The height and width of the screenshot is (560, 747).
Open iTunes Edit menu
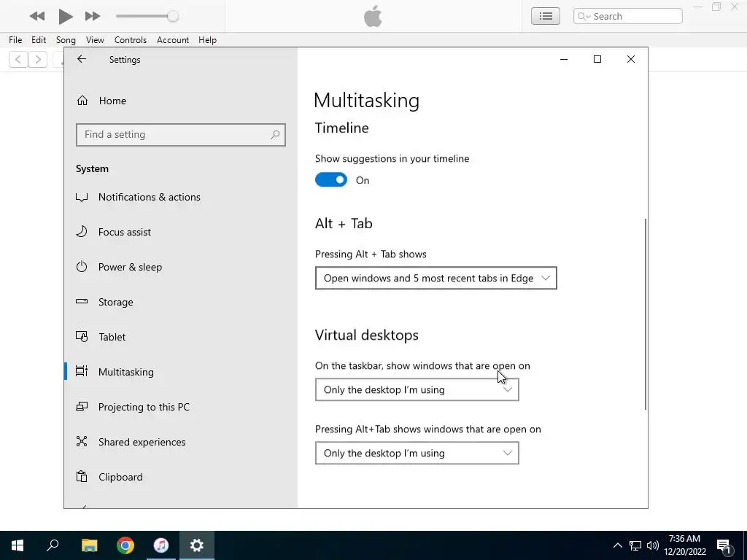[x=39, y=40]
